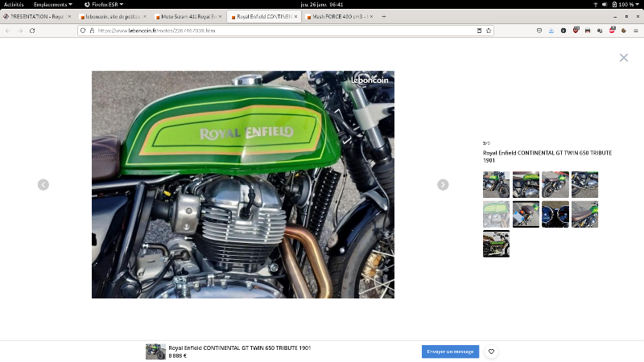Select the third thumbnail in the top row
This screenshot has height=362, width=644.
click(555, 185)
